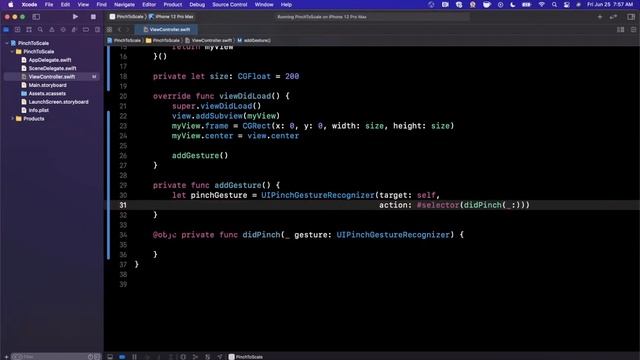Add an editor pane on the right
The image size is (640, 360).
pos(633,29)
